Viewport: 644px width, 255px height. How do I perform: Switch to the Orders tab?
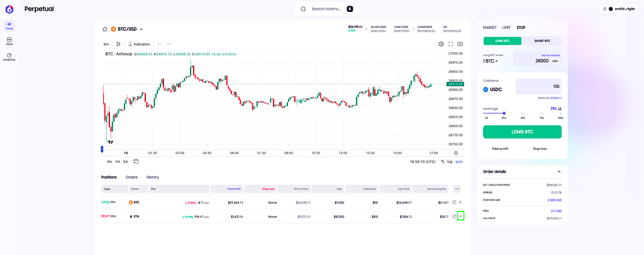131,178
